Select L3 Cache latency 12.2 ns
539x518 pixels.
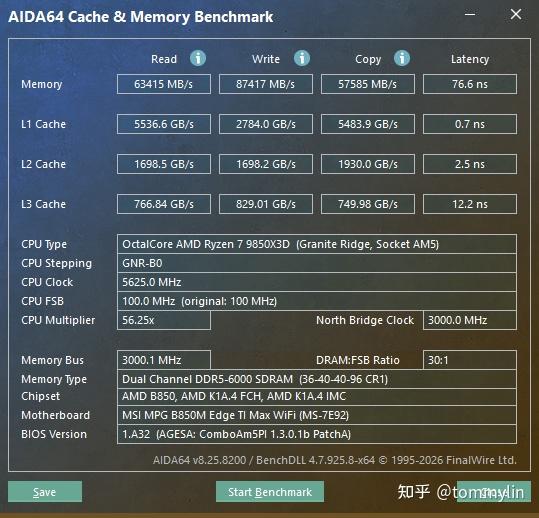pos(470,204)
